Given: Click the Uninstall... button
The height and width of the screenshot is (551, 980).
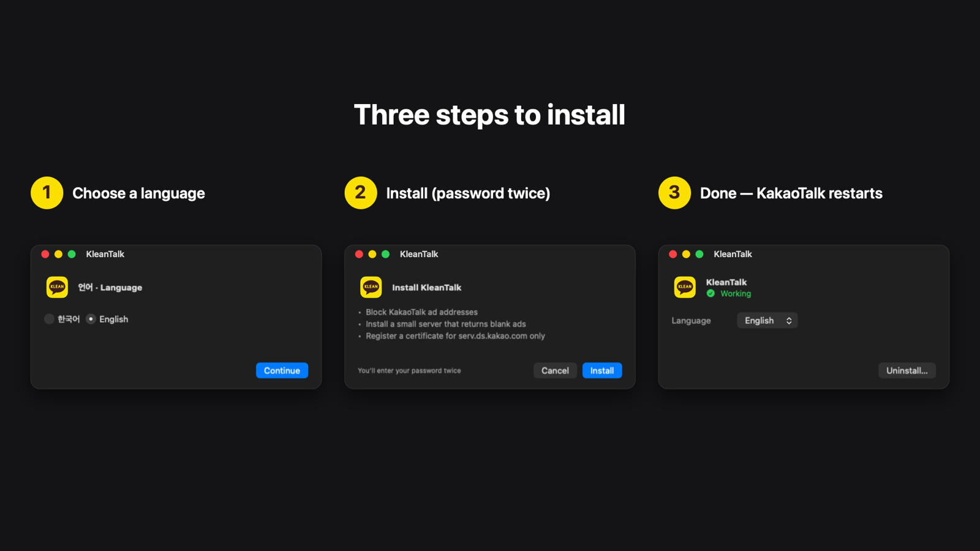Looking at the screenshot, I should (x=907, y=370).
